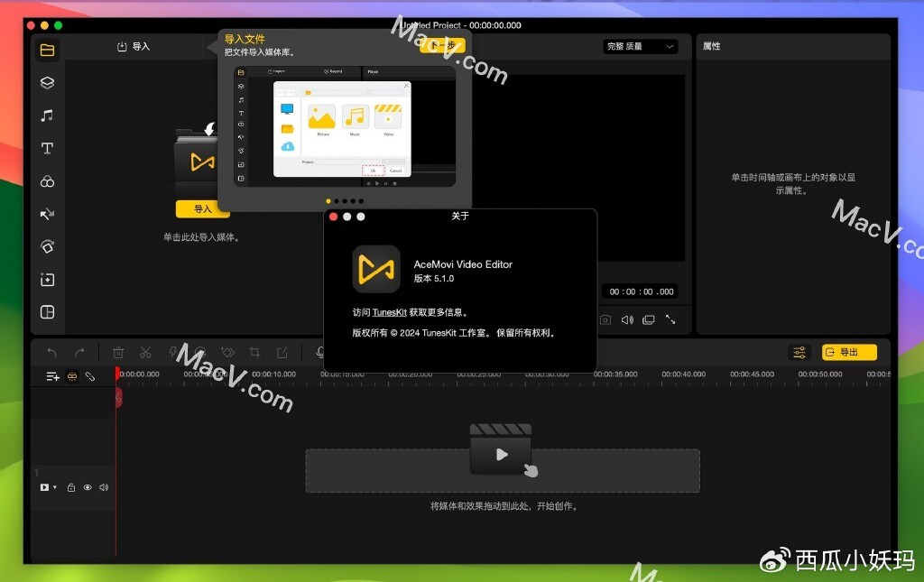The height and width of the screenshot is (582, 924).
Task: Mute track 1 audio
Action: click(x=104, y=487)
